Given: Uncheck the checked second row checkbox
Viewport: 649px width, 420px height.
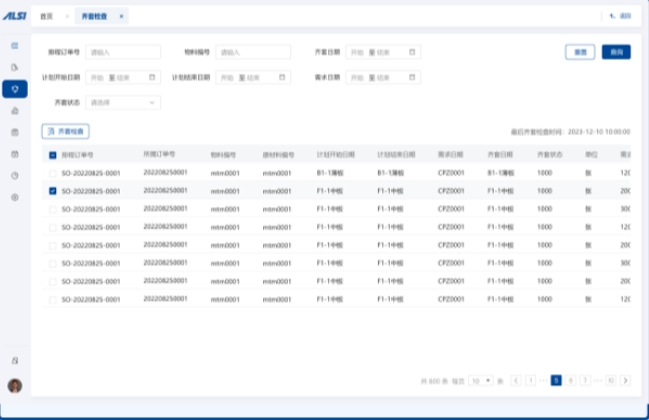Looking at the screenshot, I should (x=53, y=190).
